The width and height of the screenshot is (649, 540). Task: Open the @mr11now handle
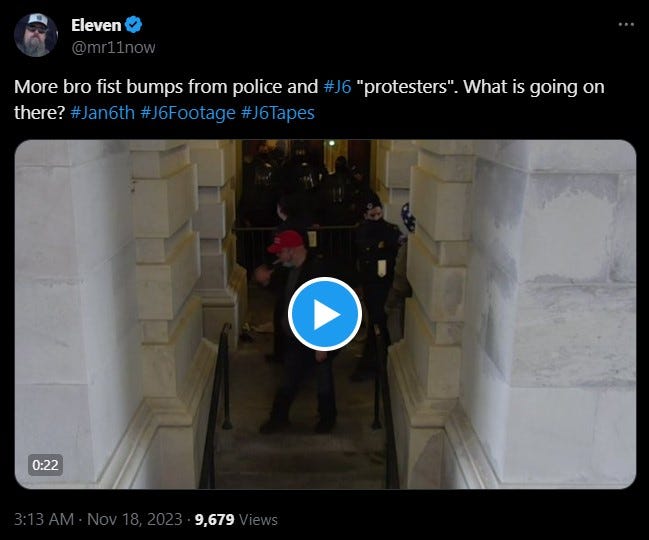(x=113, y=47)
